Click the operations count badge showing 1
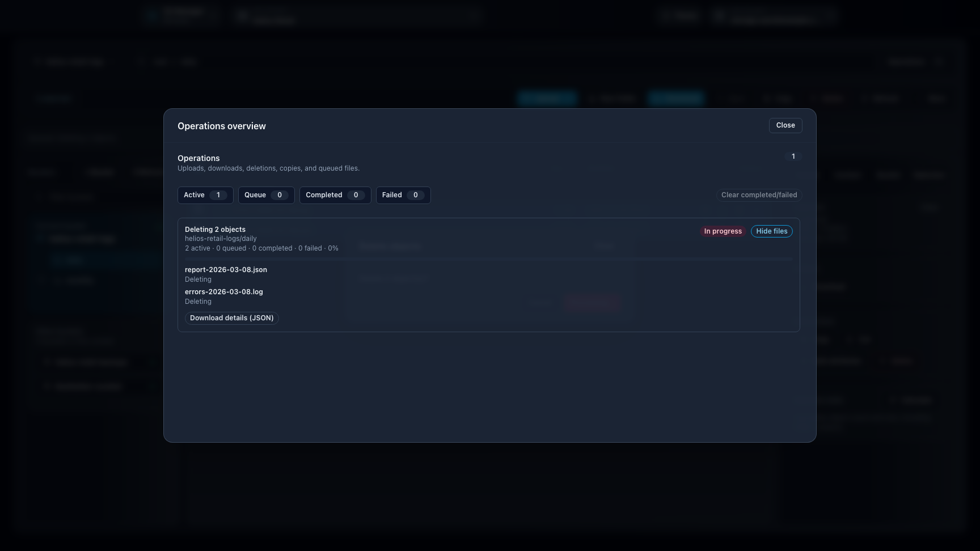Screen dimensions: 980x551 click(793, 156)
